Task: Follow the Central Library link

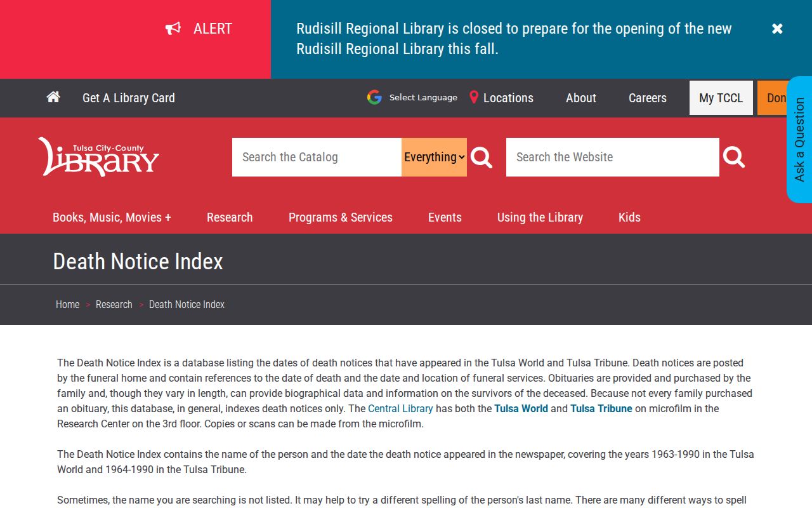Action: point(400,409)
